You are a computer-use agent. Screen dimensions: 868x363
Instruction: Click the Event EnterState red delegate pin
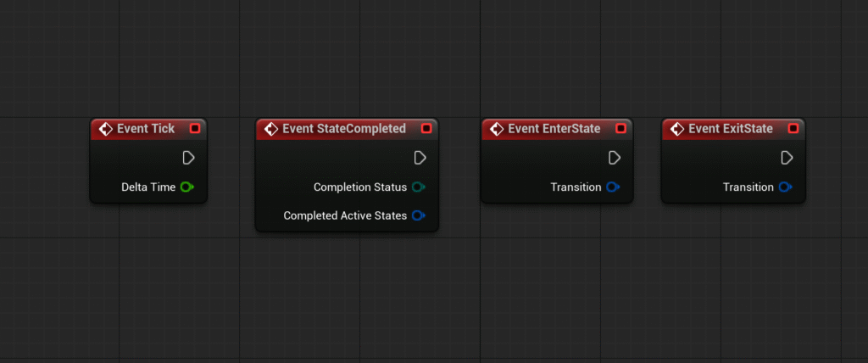click(x=621, y=129)
